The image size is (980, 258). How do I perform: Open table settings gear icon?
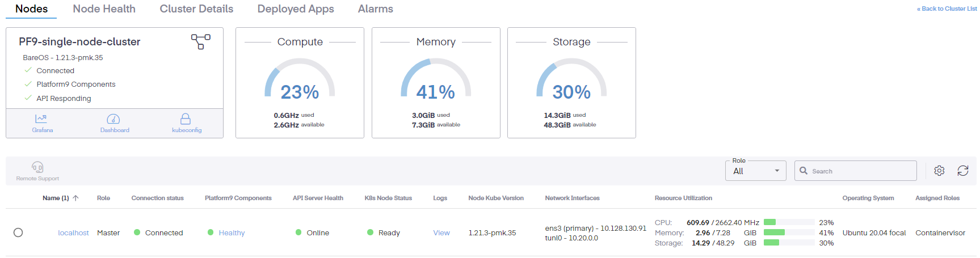939,171
